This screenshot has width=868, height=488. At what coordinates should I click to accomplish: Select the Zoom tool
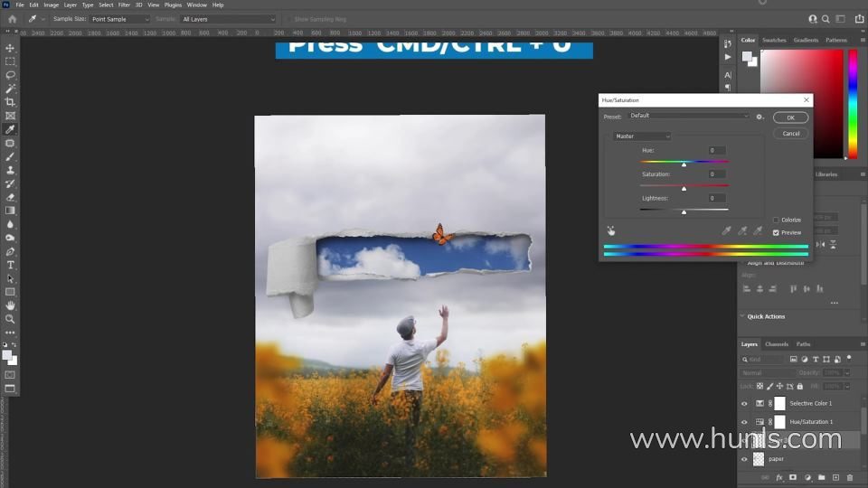click(x=10, y=319)
